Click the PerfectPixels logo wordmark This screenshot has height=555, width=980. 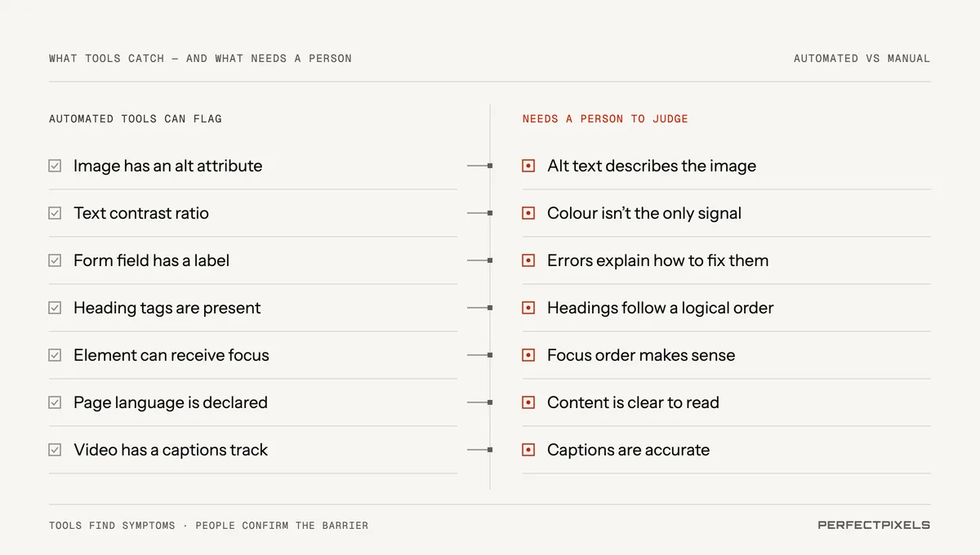coord(874,525)
